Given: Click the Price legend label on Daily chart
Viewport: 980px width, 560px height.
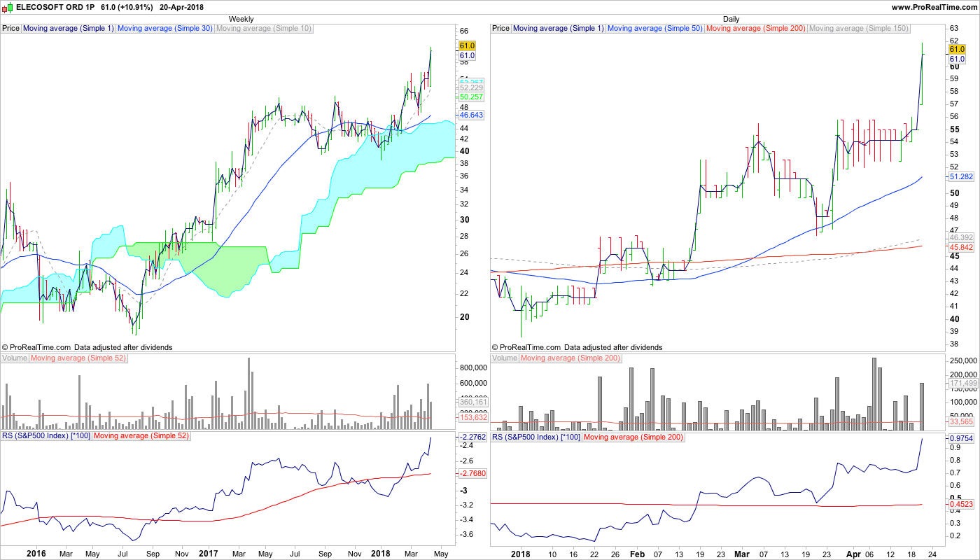Looking at the screenshot, I should 501,29.
